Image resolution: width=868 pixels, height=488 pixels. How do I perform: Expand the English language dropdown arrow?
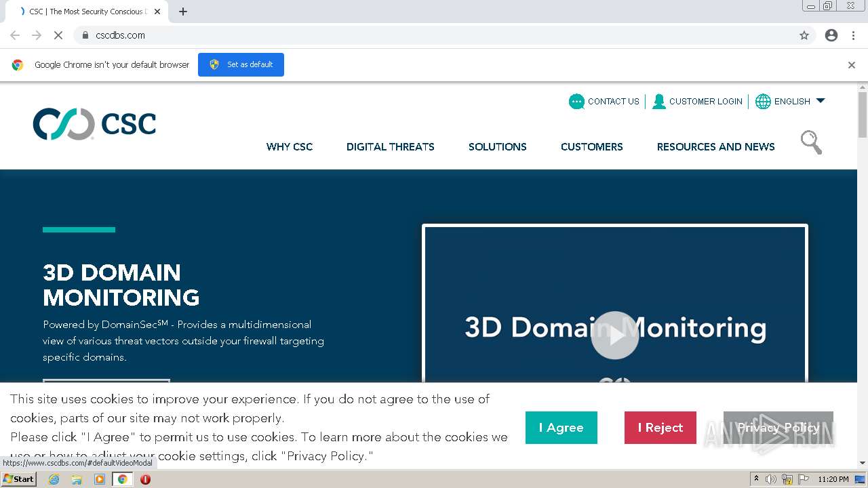pyautogui.click(x=821, y=101)
